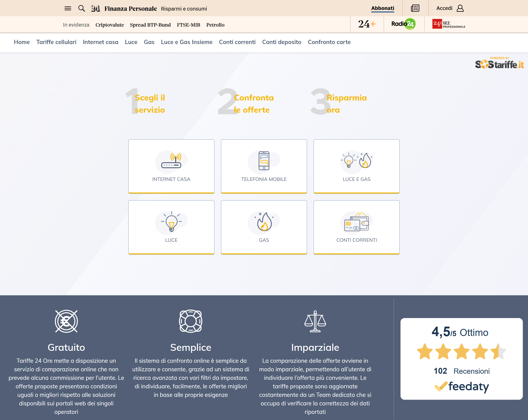
Task: Select Confronto carte in navigation
Action: point(329,42)
